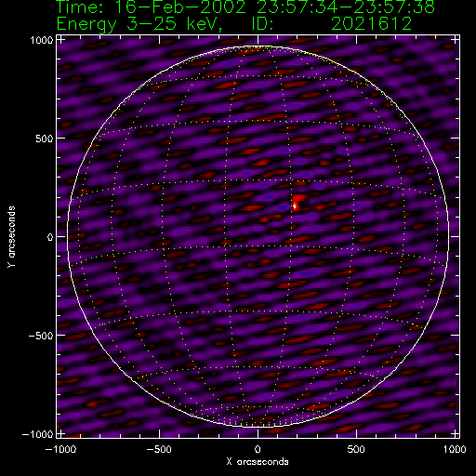Click the -1000 label on Y axis
This screenshot has height=476, width=476.
tap(38, 434)
